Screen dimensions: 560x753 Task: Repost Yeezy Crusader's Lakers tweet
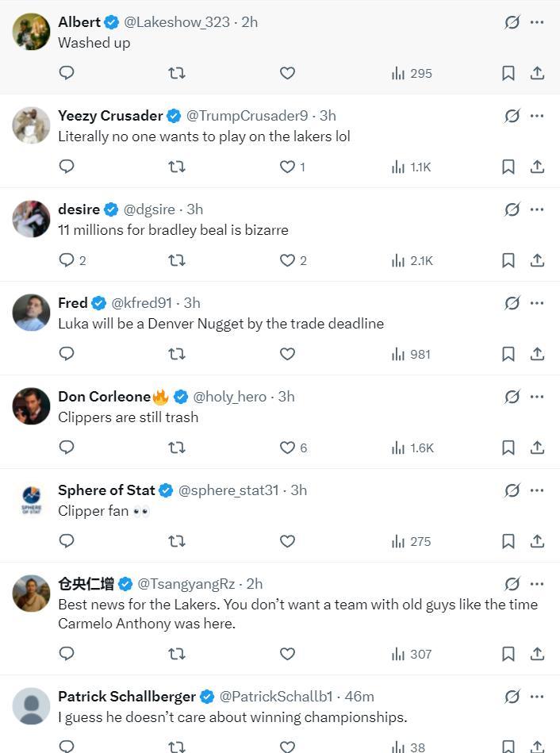pos(177,167)
